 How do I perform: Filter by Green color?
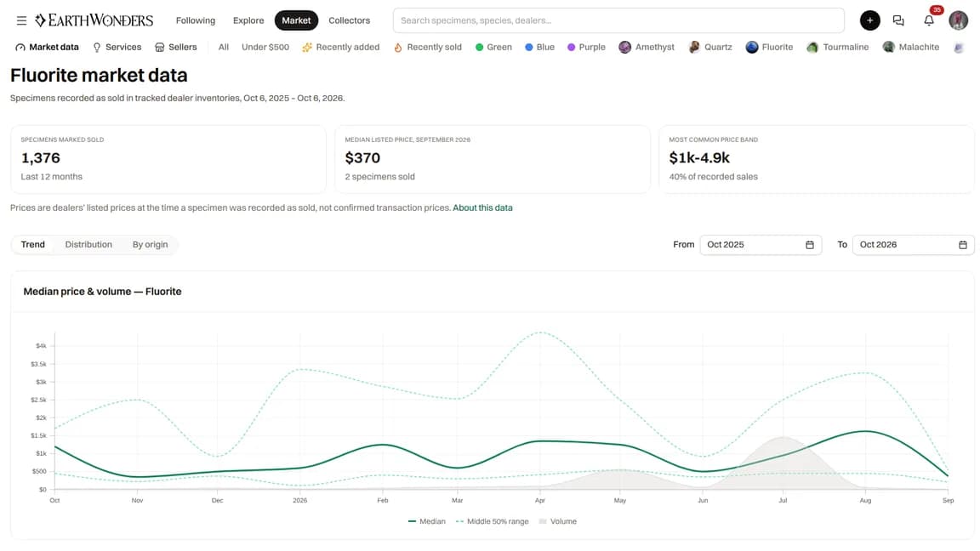point(493,47)
